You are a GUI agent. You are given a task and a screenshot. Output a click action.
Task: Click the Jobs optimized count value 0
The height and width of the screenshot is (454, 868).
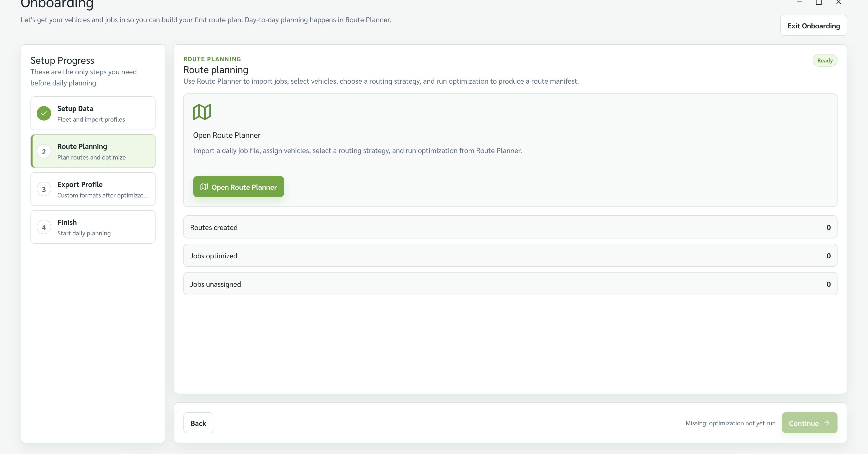click(828, 256)
